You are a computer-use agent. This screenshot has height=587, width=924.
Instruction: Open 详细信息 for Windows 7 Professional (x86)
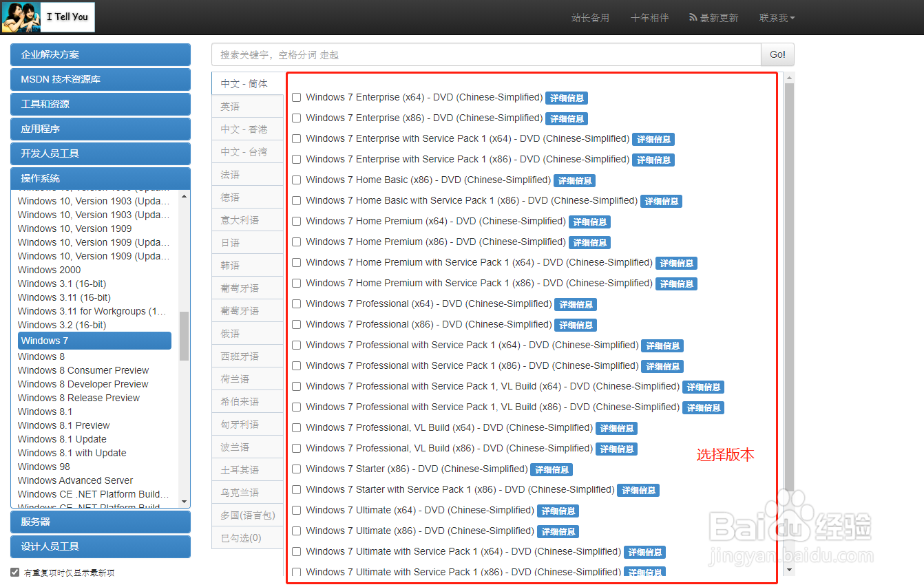tap(576, 325)
